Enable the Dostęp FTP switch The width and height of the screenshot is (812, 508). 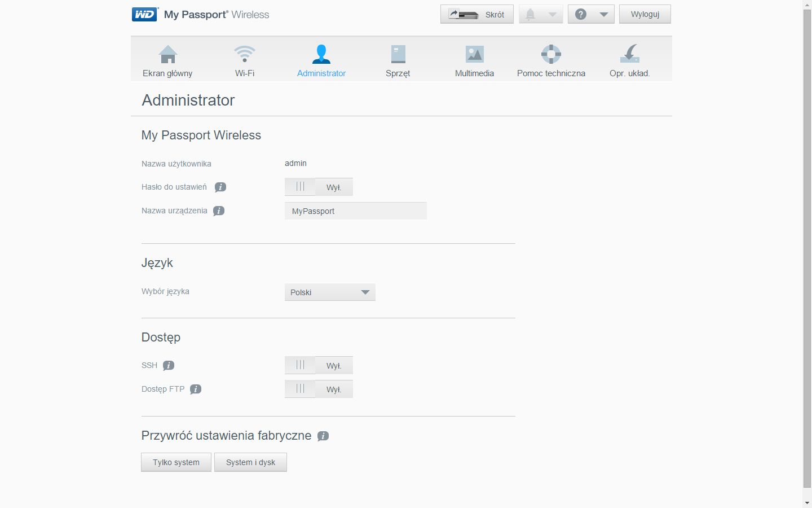(319, 389)
